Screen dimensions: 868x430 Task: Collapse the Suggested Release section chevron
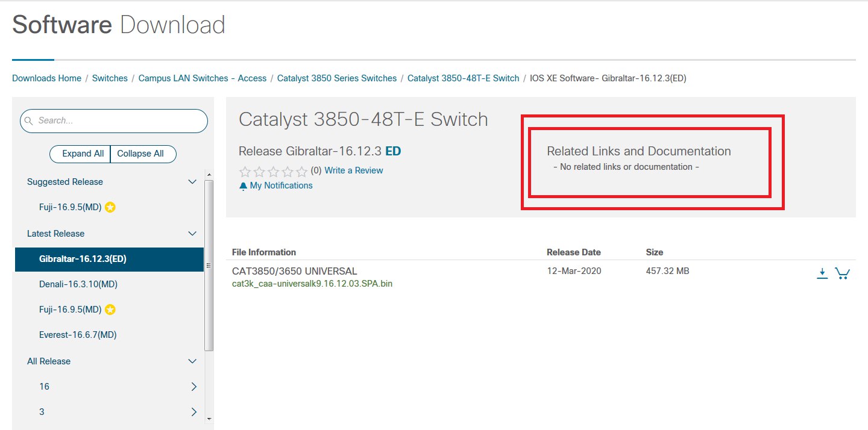pos(192,182)
